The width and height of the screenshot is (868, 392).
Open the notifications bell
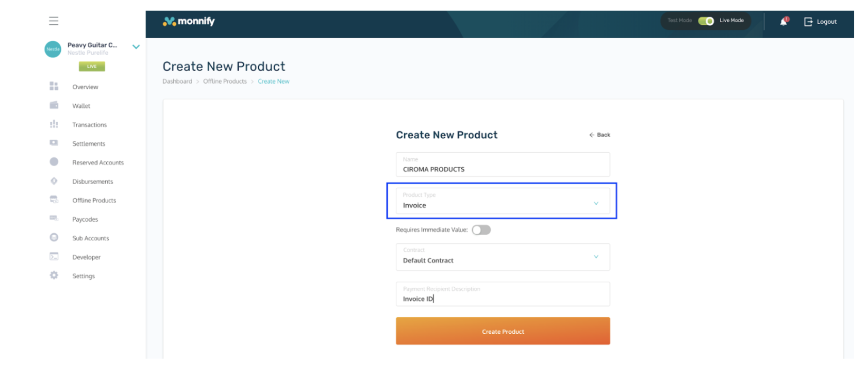(783, 21)
